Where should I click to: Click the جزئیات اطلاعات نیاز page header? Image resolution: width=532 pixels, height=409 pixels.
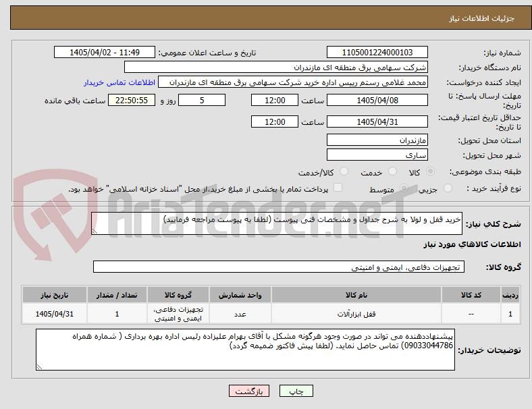[x=482, y=18]
